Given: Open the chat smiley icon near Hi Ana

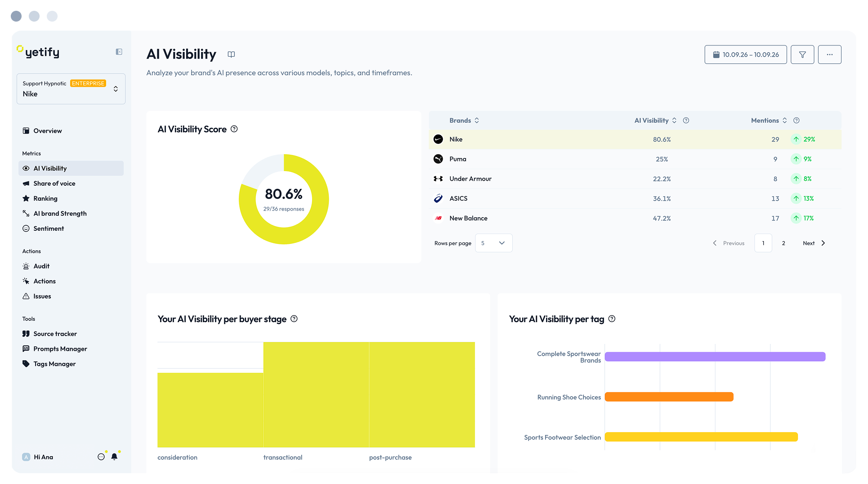Looking at the screenshot, I should coord(101,457).
